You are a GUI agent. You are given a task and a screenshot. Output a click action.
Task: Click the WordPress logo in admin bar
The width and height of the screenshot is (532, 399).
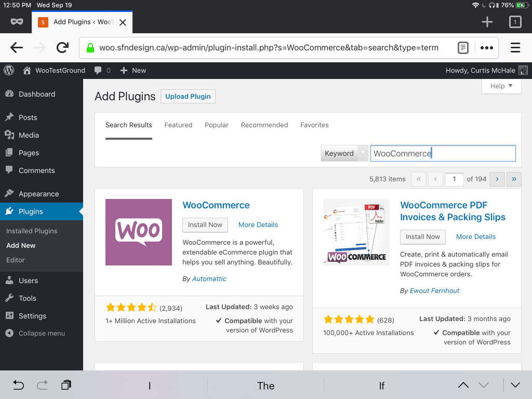9,70
